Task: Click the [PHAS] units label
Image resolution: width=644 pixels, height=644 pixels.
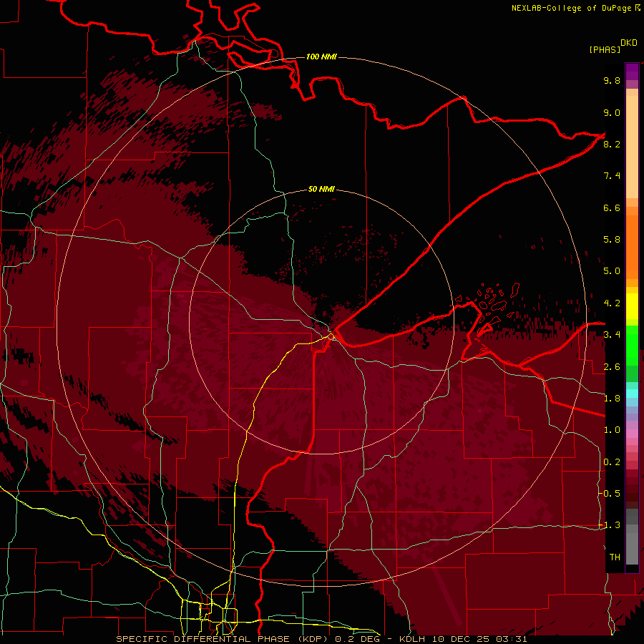Action: pos(605,49)
